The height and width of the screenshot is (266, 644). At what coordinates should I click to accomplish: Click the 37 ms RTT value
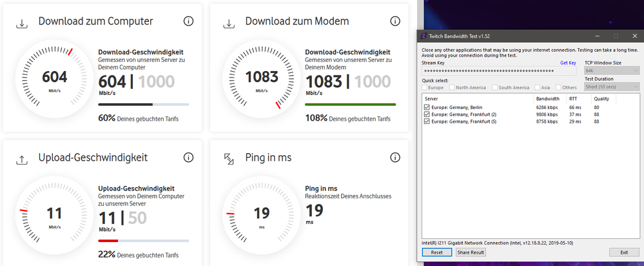pyautogui.click(x=575, y=114)
